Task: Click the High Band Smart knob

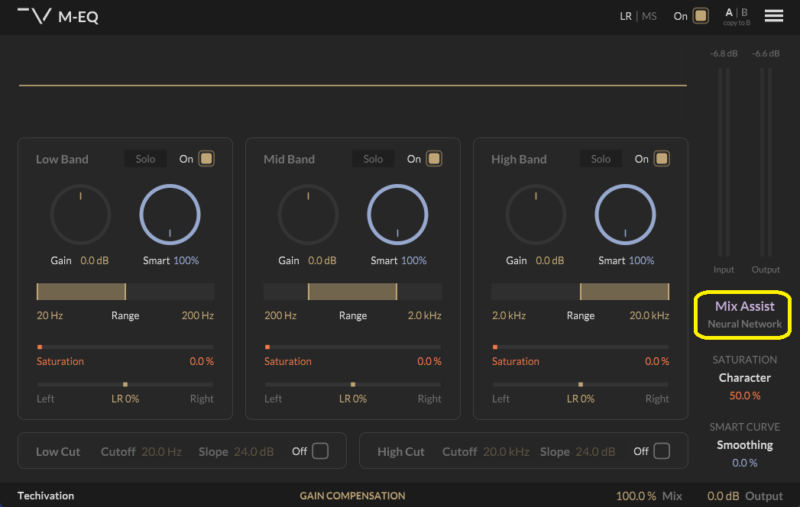Action: click(626, 215)
